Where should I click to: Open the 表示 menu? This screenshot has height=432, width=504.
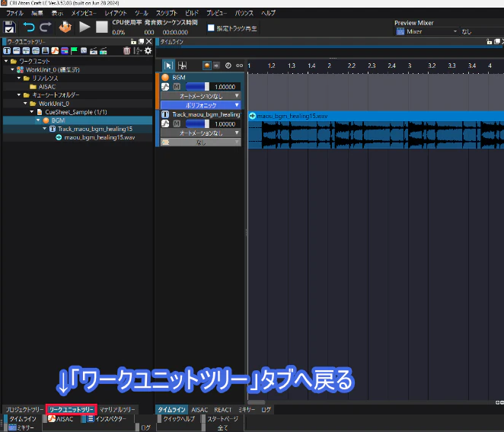[57, 13]
